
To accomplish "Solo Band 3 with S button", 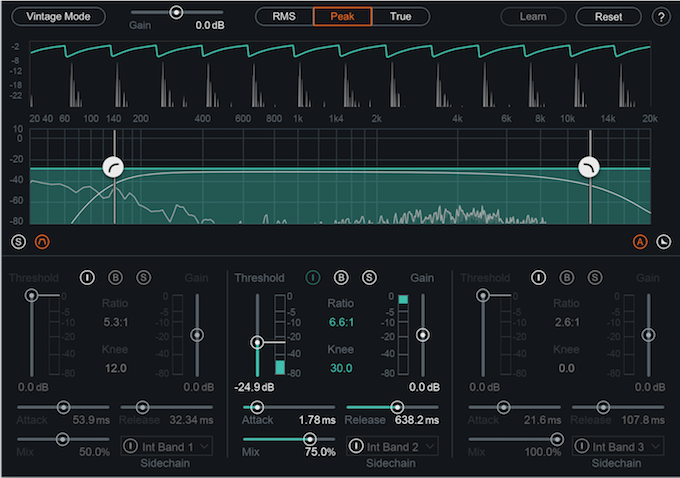I will (595, 278).
